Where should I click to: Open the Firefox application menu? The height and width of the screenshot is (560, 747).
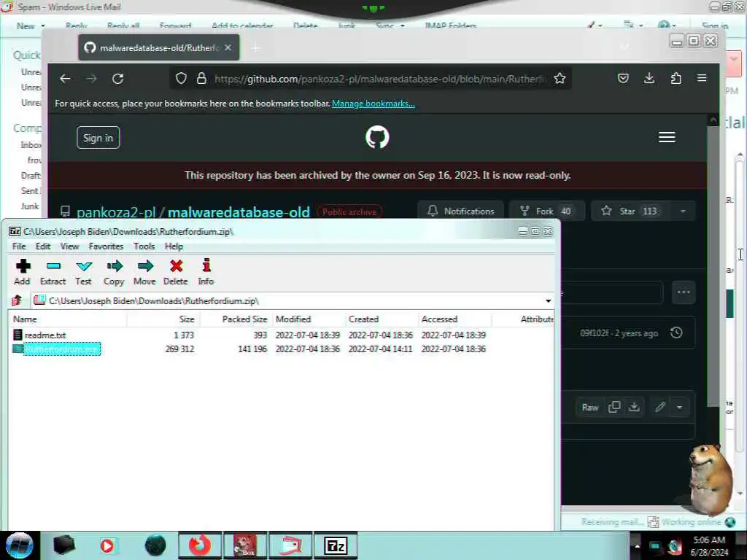click(x=702, y=78)
